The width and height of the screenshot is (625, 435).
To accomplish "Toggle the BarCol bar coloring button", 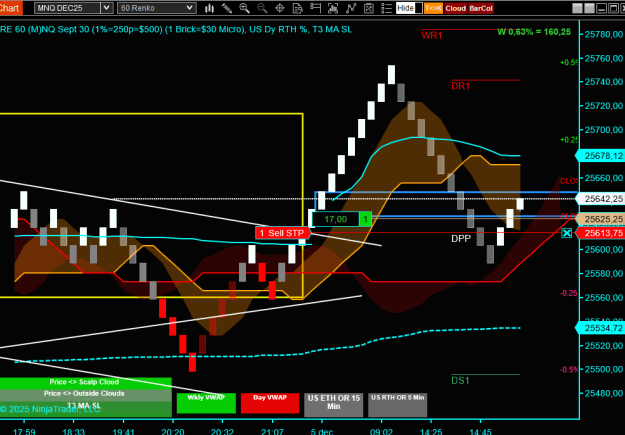I will pyautogui.click(x=481, y=8).
